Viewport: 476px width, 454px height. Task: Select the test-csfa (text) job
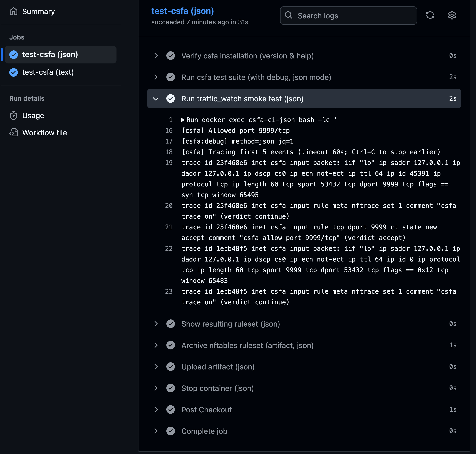(x=48, y=72)
